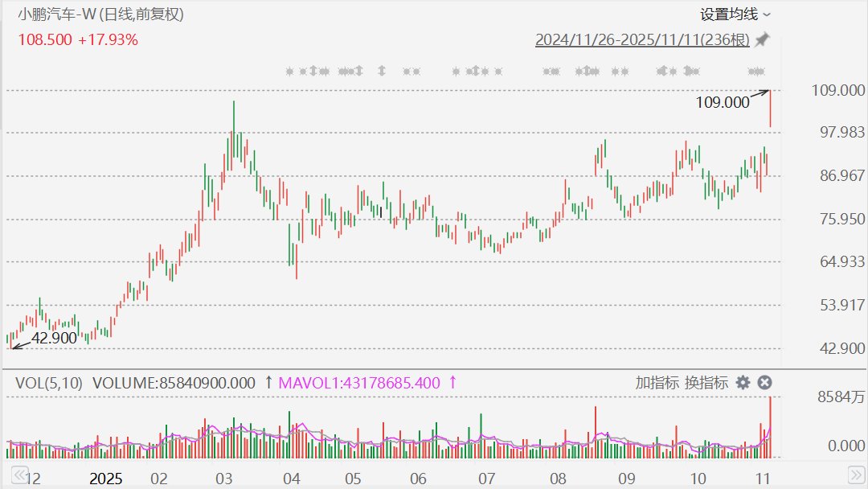Open the 2024/11/26-2025/11/11 date range link
The height and width of the screenshot is (489, 868).
click(642, 39)
